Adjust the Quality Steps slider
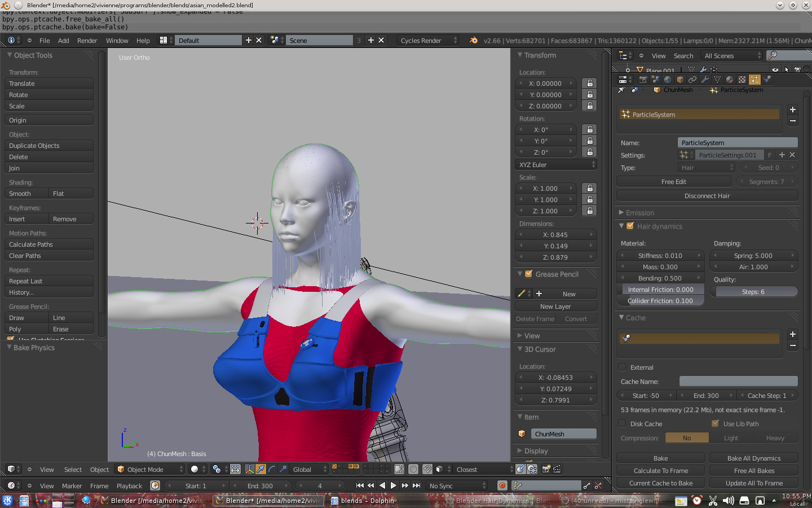The height and width of the screenshot is (508, 812). tap(753, 292)
